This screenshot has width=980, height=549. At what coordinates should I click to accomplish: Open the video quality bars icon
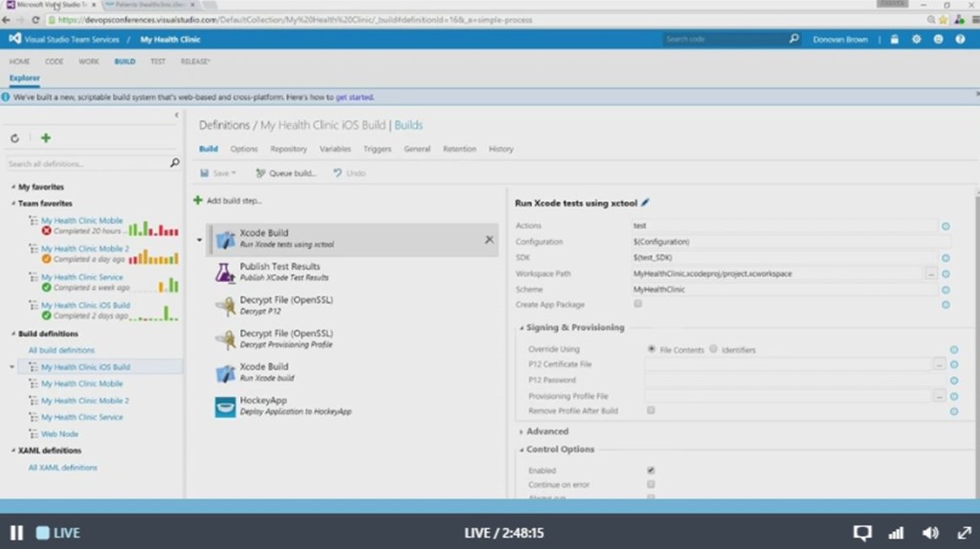click(x=896, y=533)
